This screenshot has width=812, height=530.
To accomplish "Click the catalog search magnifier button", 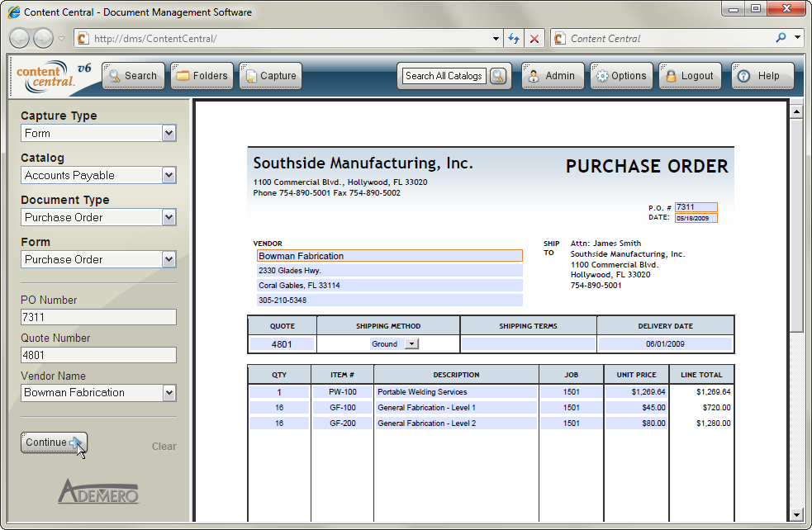I will pos(498,76).
